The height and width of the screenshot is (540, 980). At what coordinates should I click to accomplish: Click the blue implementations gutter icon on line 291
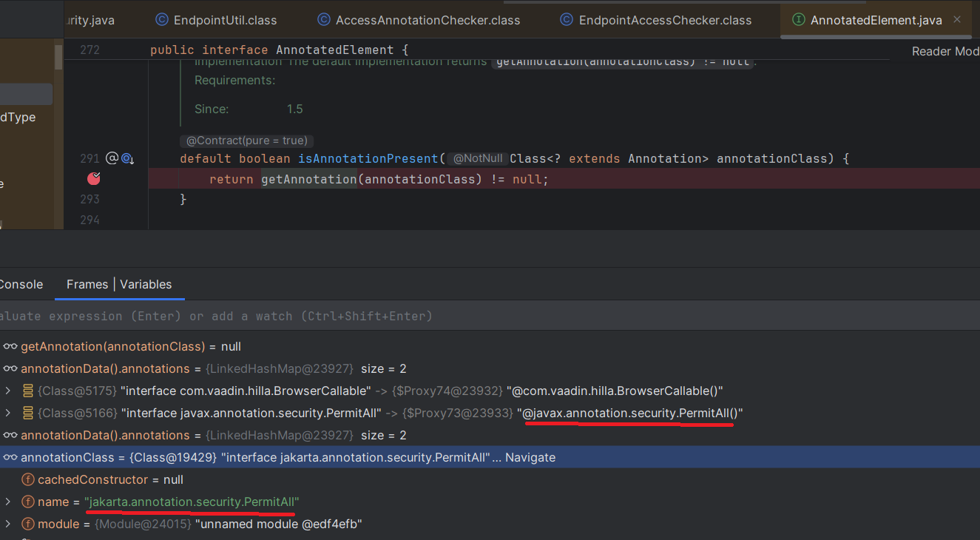[x=126, y=158]
